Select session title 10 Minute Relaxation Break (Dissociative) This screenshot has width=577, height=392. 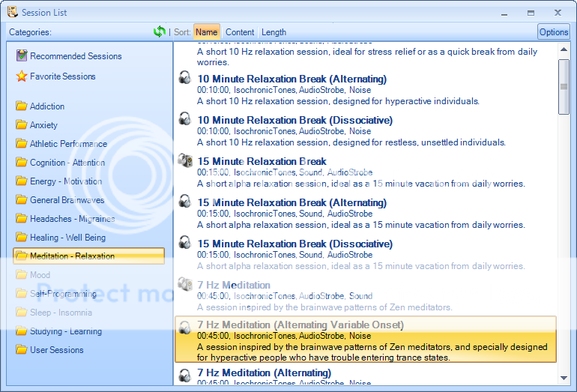(x=294, y=121)
